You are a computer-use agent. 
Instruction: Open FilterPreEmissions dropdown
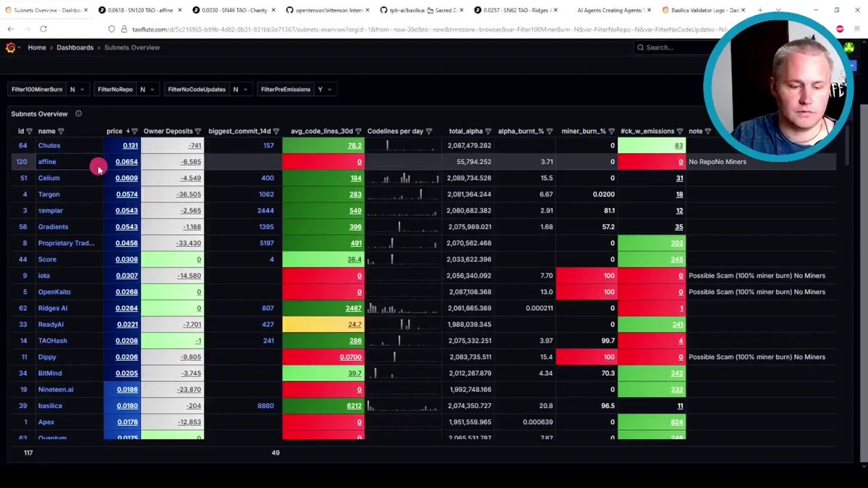point(325,90)
